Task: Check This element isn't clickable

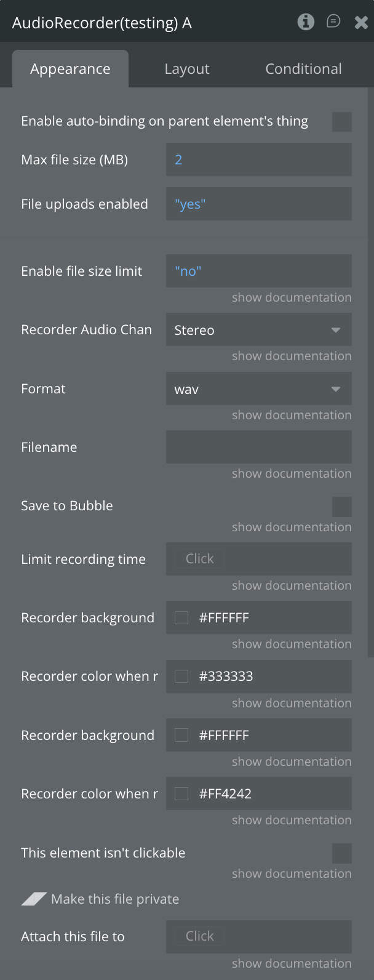Action: pos(341,853)
